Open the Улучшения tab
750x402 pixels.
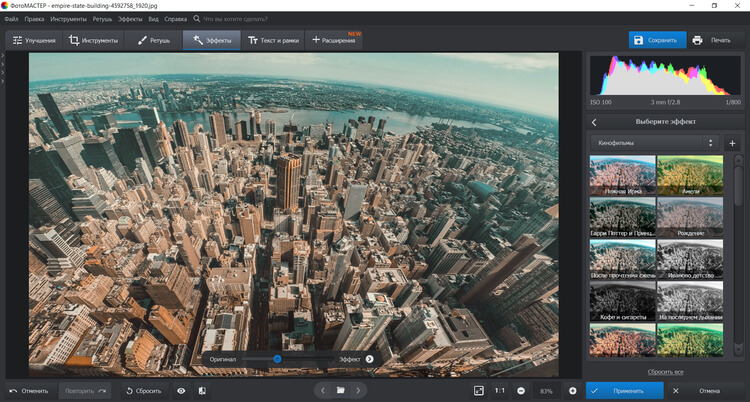31,40
